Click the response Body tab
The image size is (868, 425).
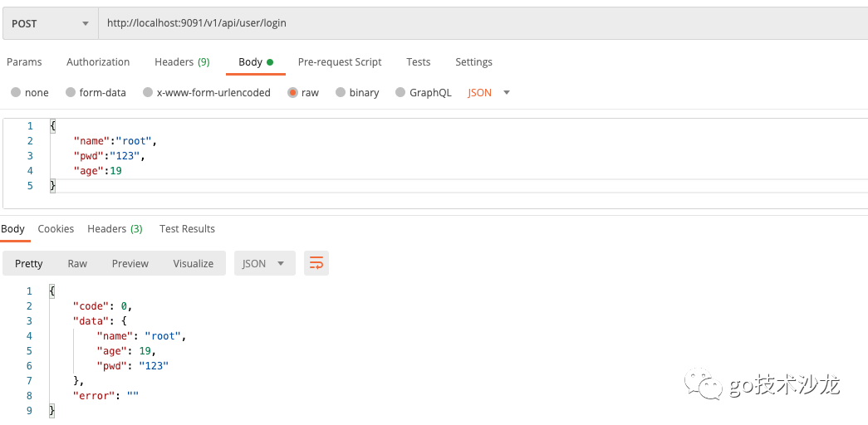pos(12,228)
